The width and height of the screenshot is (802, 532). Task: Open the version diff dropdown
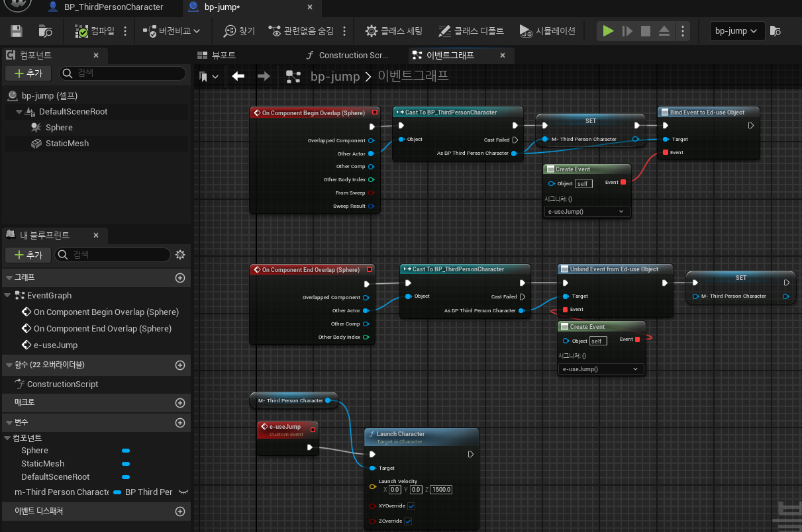point(172,31)
